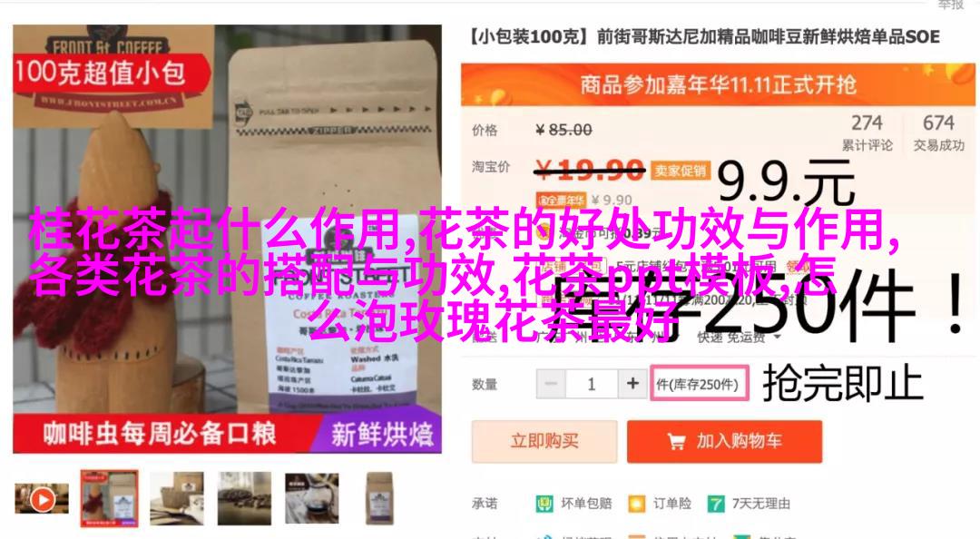Click the main product image

pyautogui.click(x=227, y=239)
